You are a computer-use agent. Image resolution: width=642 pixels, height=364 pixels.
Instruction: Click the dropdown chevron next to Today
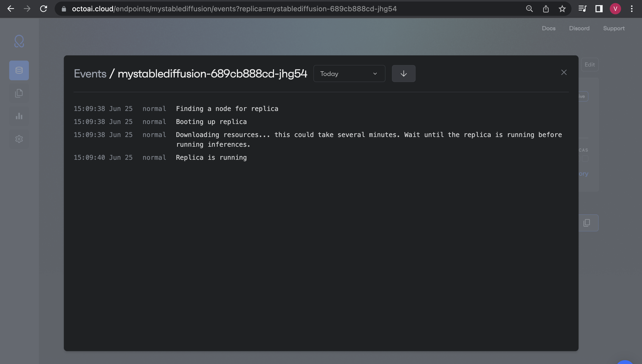tap(375, 74)
